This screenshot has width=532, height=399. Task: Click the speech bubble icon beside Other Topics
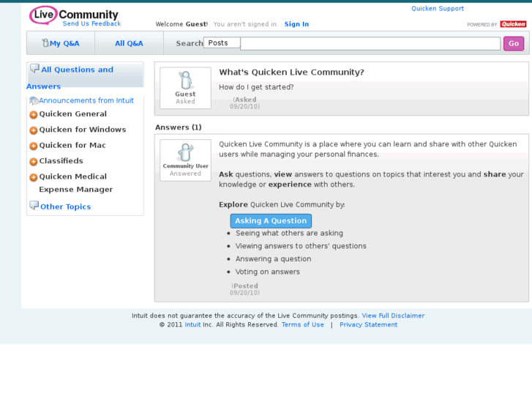[x=34, y=206]
